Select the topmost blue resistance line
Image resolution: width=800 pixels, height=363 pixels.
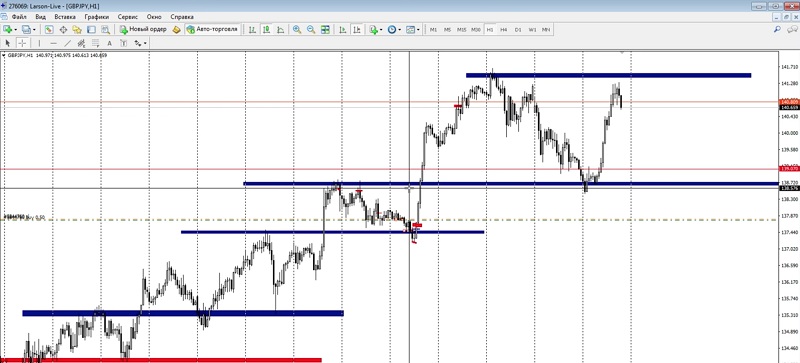pyautogui.click(x=608, y=76)
